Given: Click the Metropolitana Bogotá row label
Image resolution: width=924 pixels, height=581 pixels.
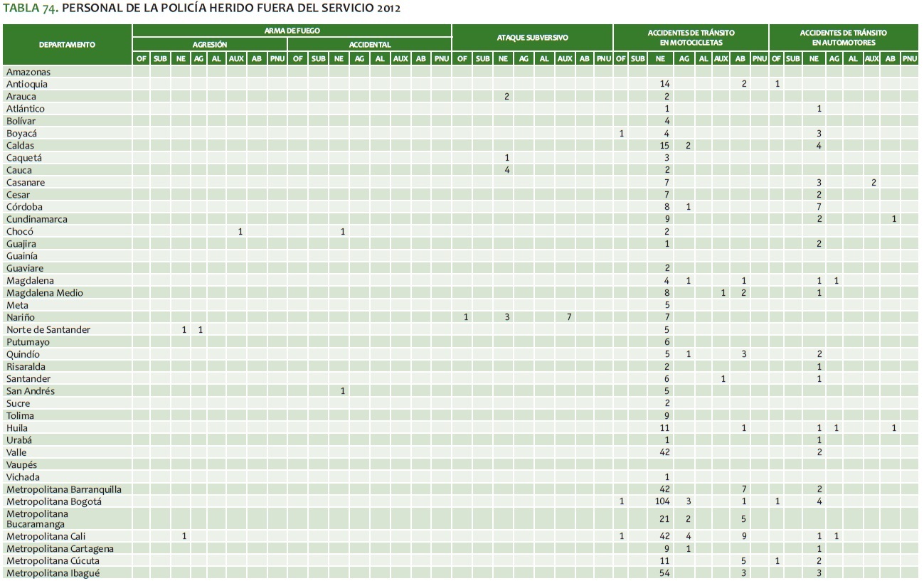Looking at the screenshot, I should pyautogui.click(x=54, y=502).
